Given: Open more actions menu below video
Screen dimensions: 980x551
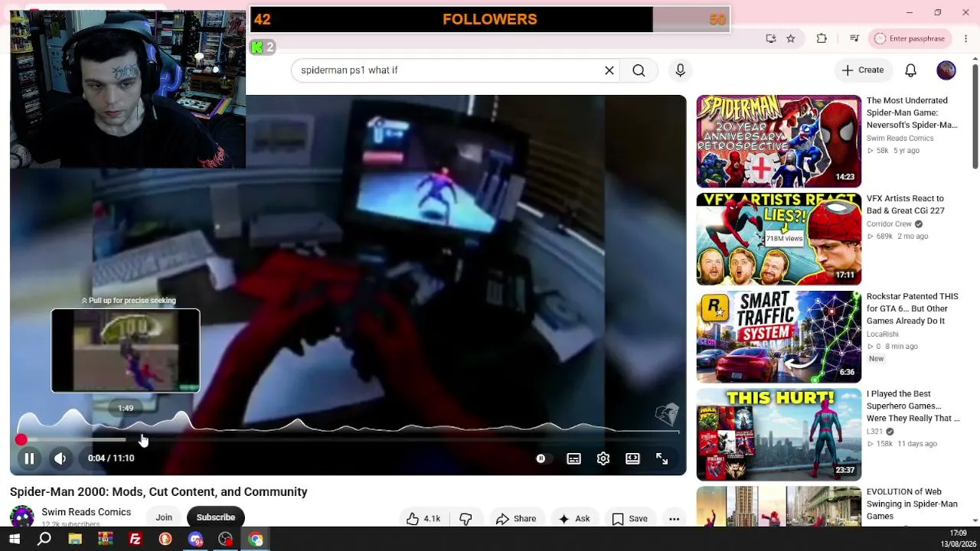Looking at the screenshot, I should coord(675,519).
